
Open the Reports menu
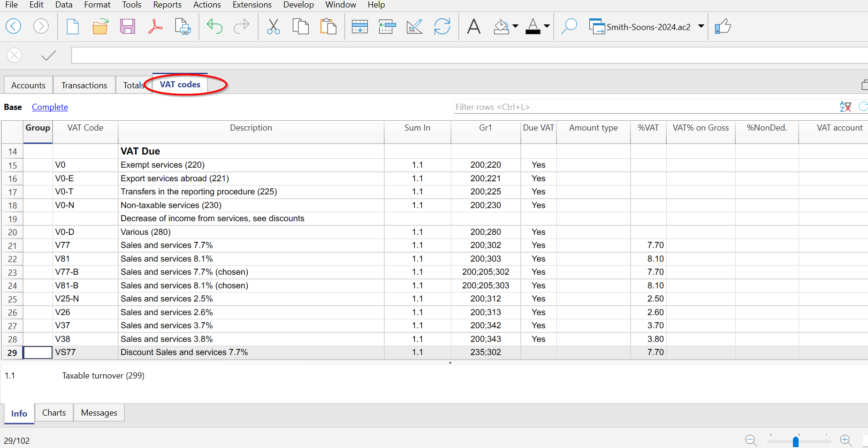point(167,5)
